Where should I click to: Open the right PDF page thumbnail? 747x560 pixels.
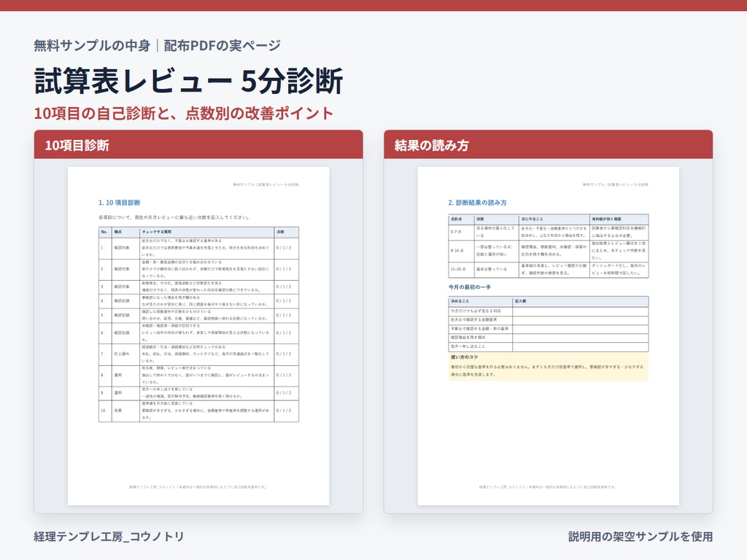click(x=549, y=335)
